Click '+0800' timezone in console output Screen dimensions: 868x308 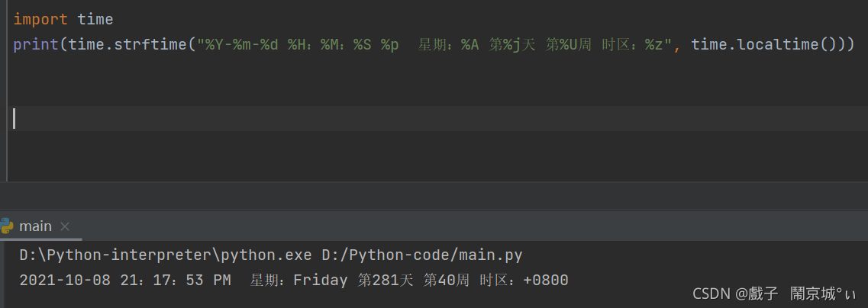(545, 281)
